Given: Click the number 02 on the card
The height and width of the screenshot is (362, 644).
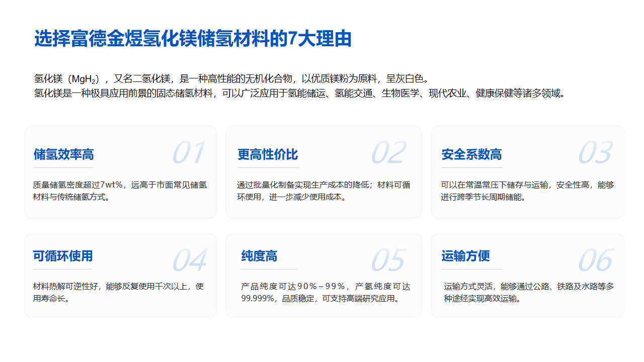Looking at the screenshot, I should coord(388,153).
